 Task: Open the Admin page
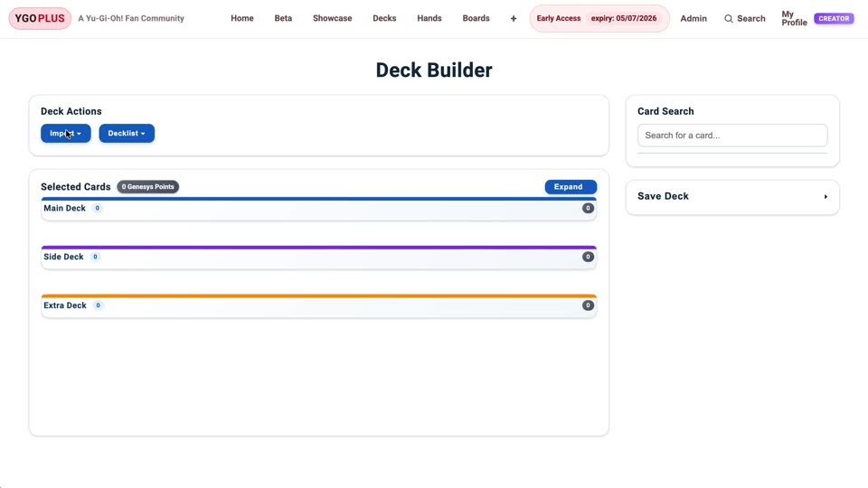tap(693, 19)
